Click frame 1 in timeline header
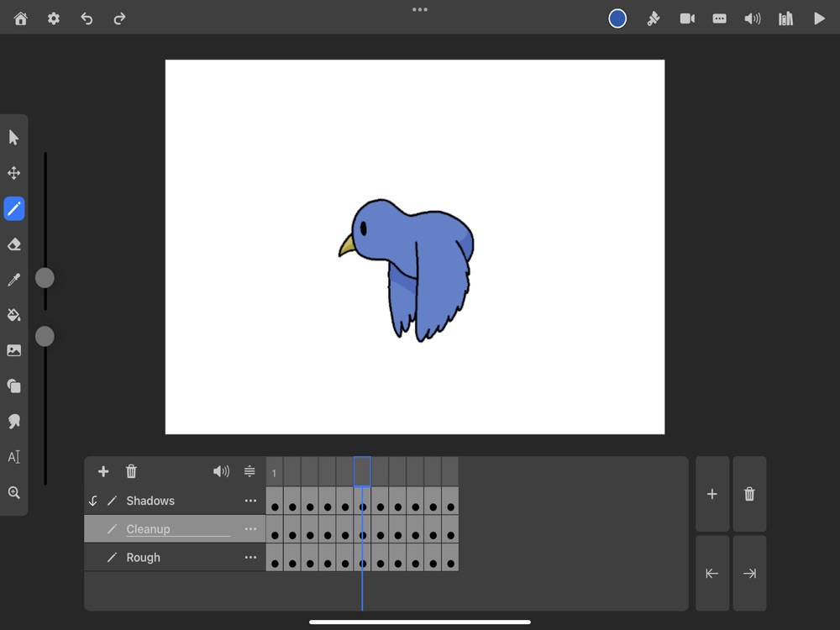 (275, 472)
